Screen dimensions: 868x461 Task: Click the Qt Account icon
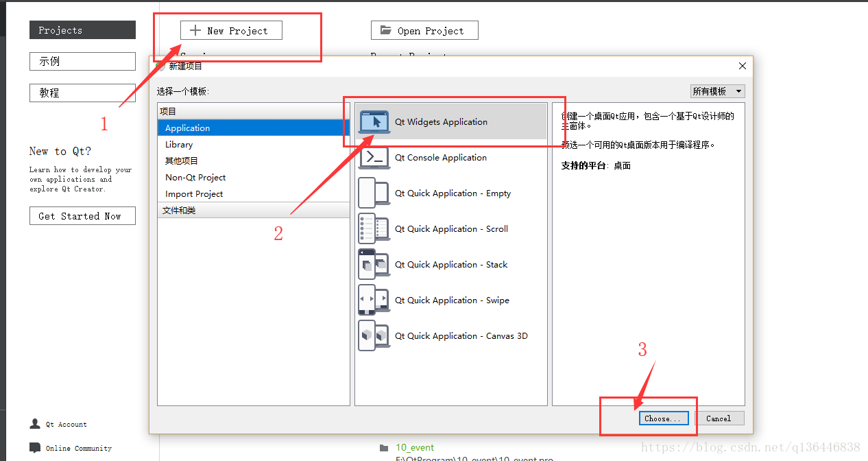tap(35, 424)
